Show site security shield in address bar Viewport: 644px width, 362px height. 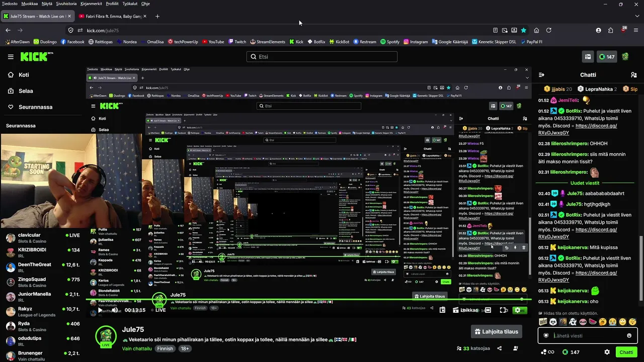[70, 30]
